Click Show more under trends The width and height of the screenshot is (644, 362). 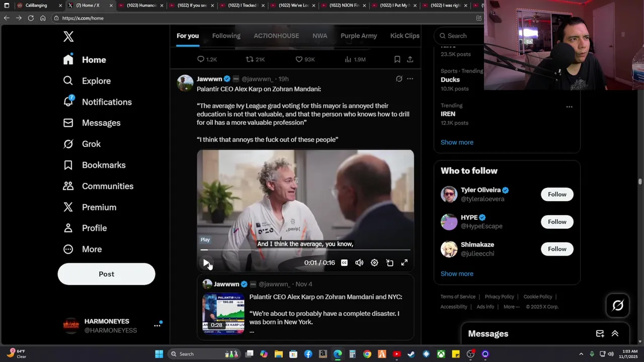[x=457, y=142]
